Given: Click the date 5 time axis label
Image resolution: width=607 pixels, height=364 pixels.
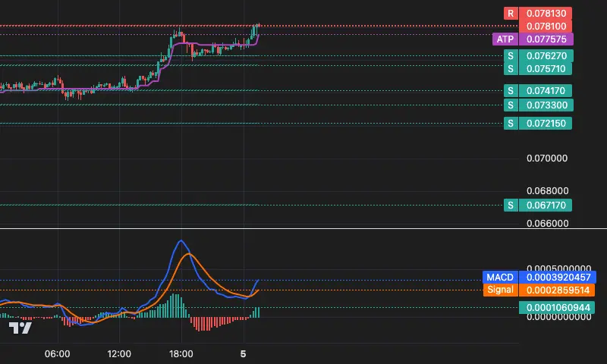Looking at the screenshot, I should pos(243,354).
